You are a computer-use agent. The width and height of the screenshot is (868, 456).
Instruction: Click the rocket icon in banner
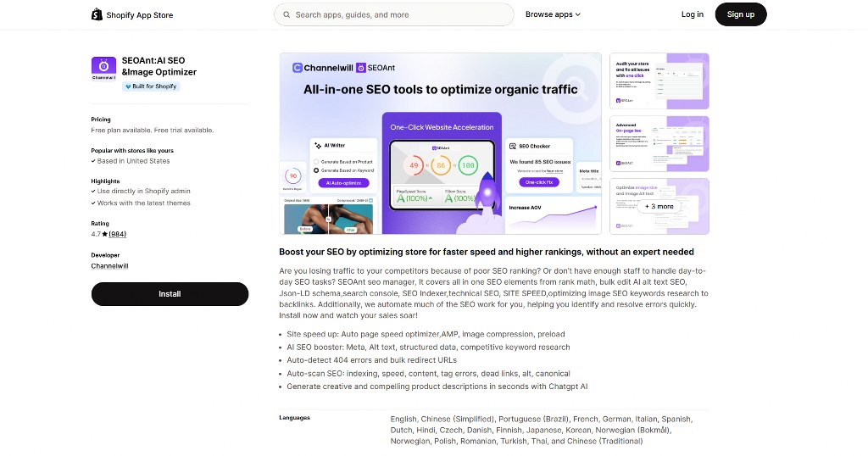click(487, 194)
